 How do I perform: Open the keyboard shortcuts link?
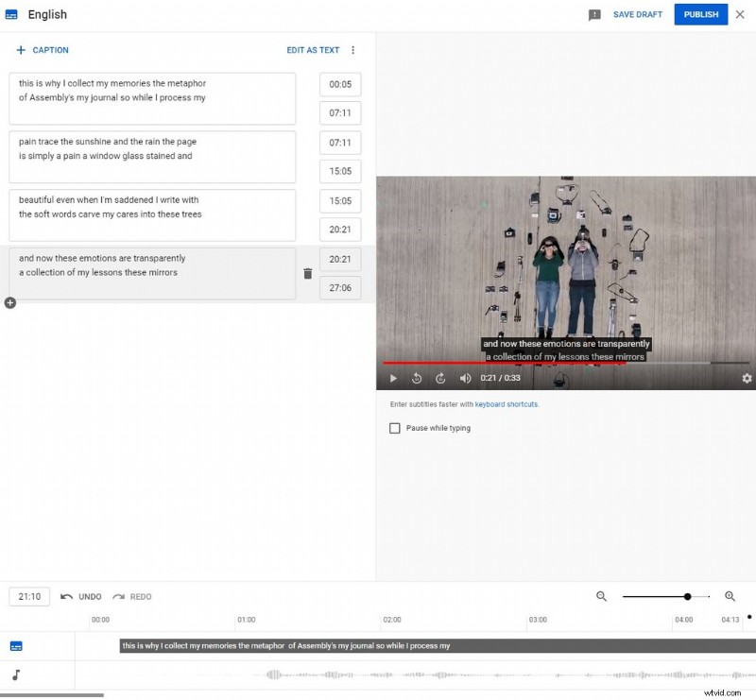[507, 403]
